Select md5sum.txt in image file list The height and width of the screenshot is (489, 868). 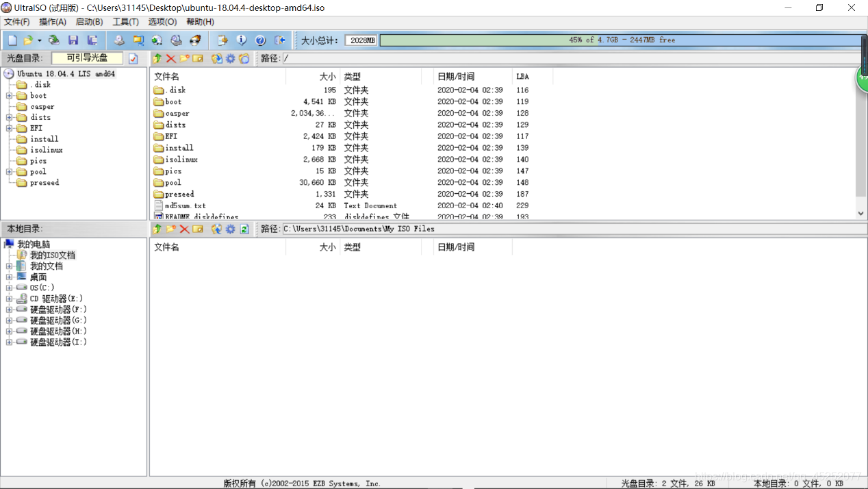[185, 205]
